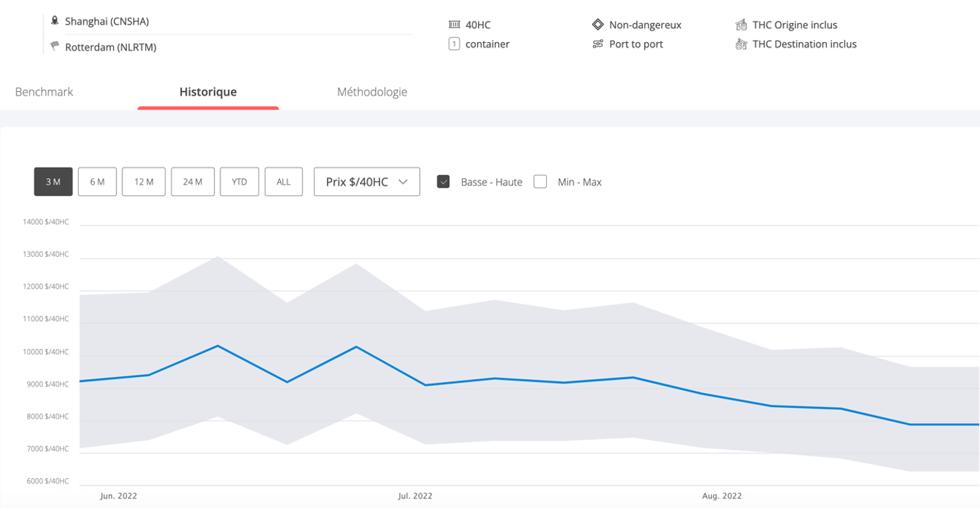Click the quantity box icon beside container
Viewport: 980px width, 511px height.
tap(454, 44)
